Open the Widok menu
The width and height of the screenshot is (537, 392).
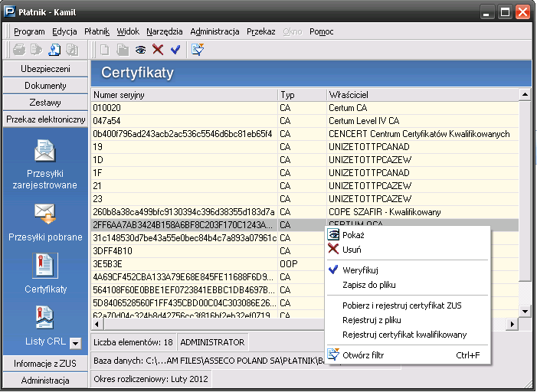[x=128, y=31]
